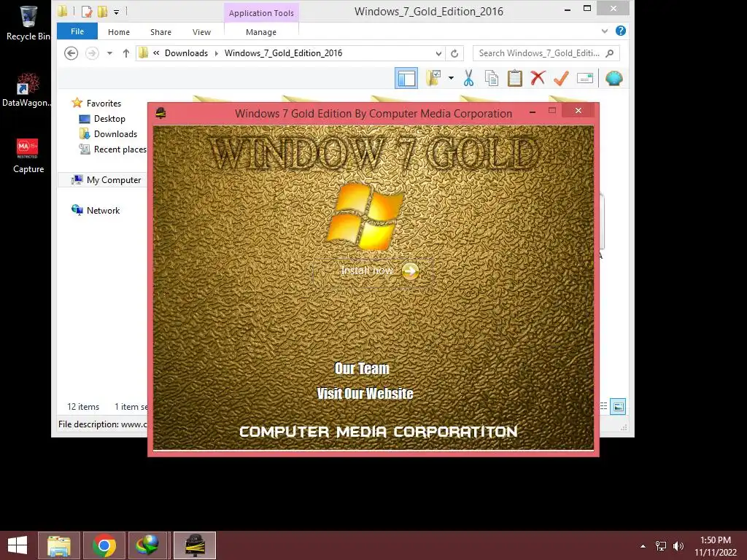Select the DataWagon desktop shortcut
This screenshot has width=747, height=560.
[28, 90]
